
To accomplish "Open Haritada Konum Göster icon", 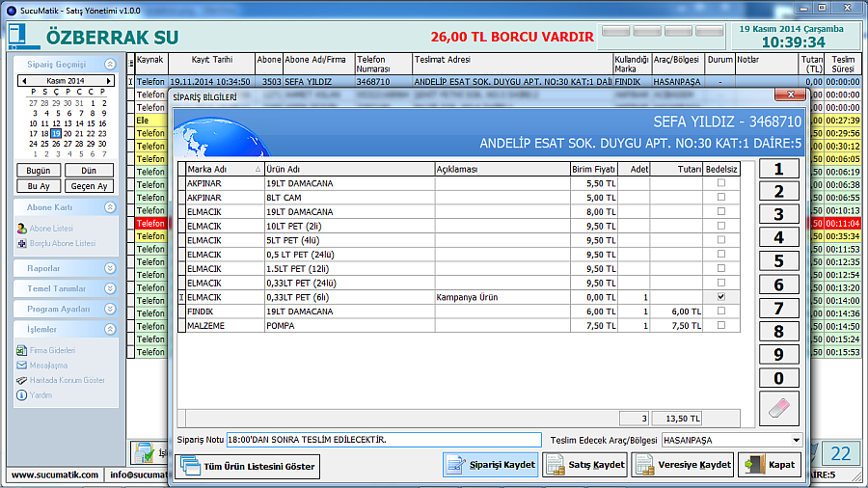I will pyautogui.click(x=21, y=380).
